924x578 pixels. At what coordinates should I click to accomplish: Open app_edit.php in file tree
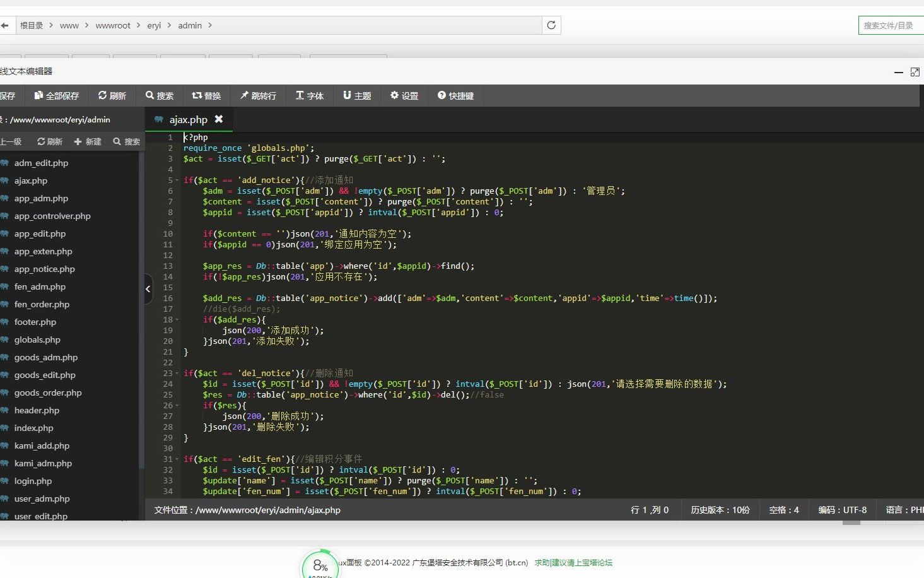[40, 233]
